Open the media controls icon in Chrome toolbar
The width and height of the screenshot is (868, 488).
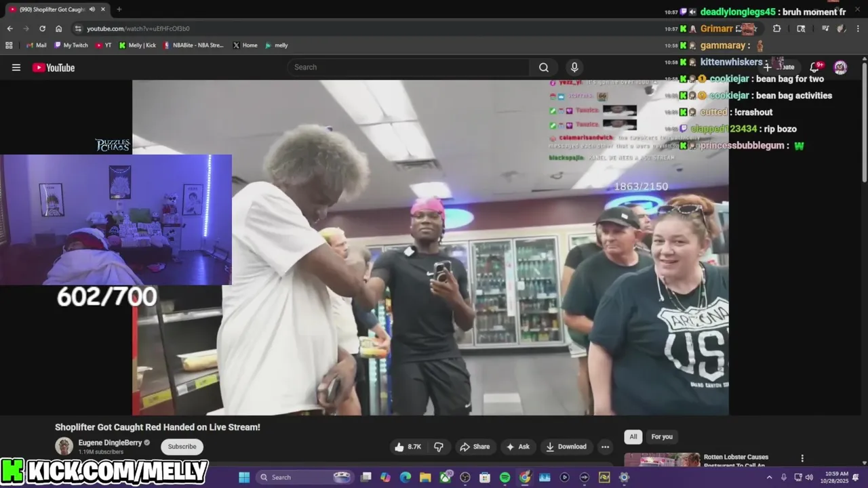[x=825, y=28]
